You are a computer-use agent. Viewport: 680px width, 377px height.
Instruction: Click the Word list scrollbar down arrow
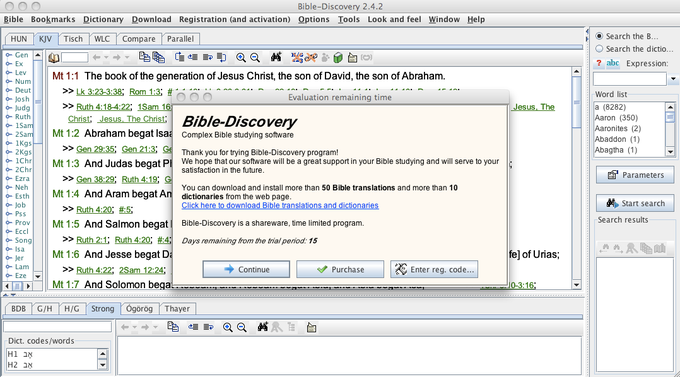point(670,151)
